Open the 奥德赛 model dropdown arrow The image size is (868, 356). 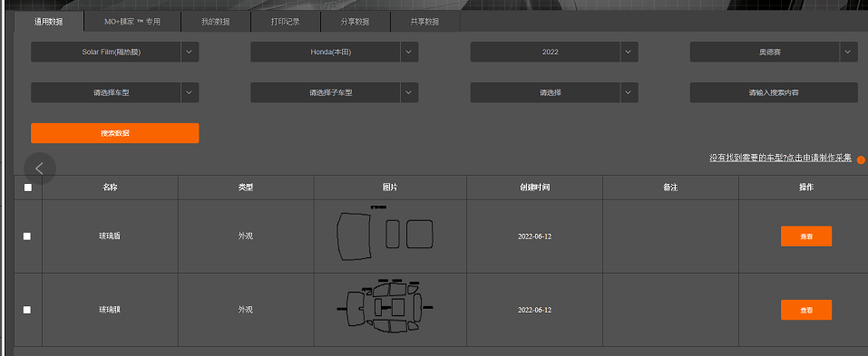[849, 52]
